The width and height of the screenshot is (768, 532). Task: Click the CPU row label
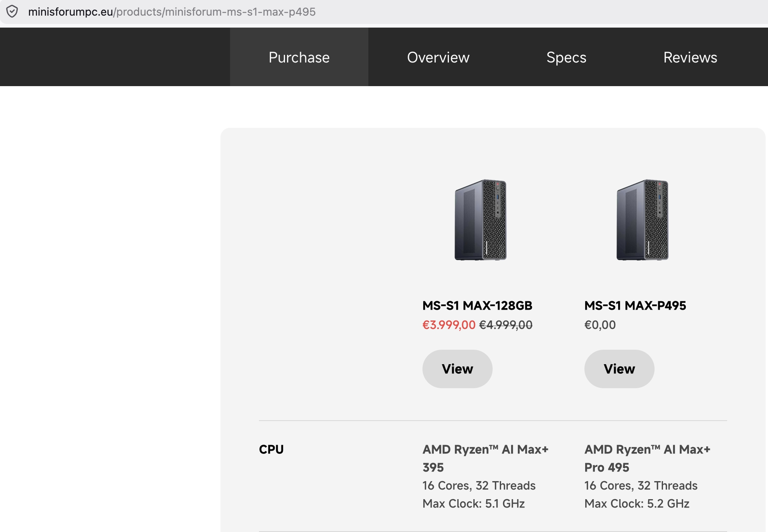coord(271,449)
